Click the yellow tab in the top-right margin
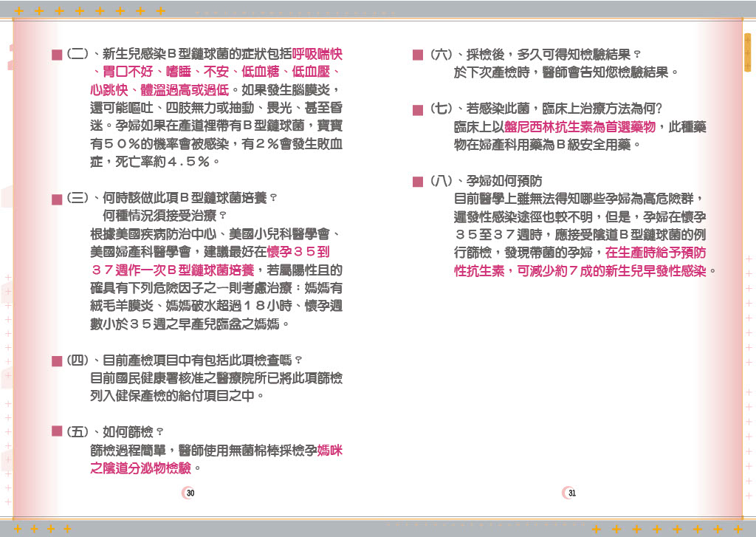Image resolution: width=756 pixels, height=537 pixels. pyautogui.click(x=747, y=52)
